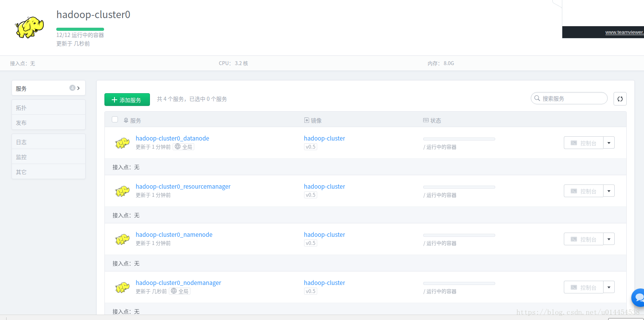Focus the 搜索服务 search field

coord(569,99)
